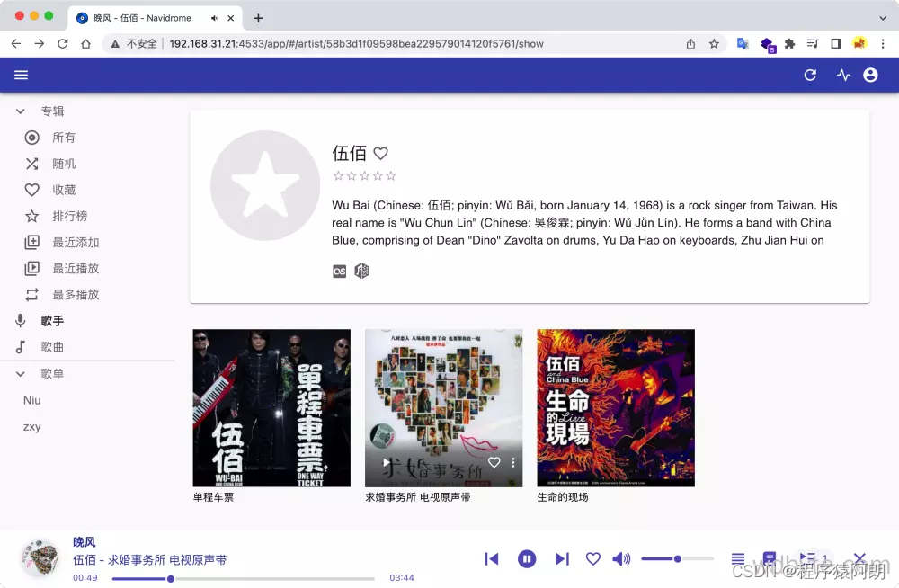The image size is (899, 588).
Task: Rate artist 伍佰 three stars
Action: pos(365,176)
